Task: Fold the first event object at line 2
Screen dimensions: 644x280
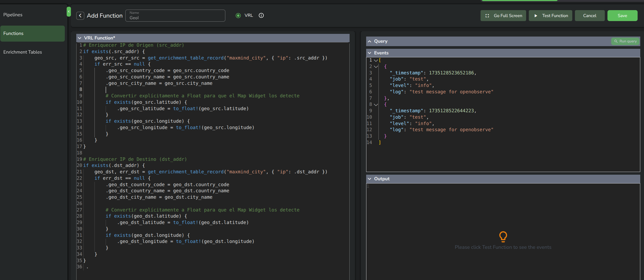Action: point(376,67)
